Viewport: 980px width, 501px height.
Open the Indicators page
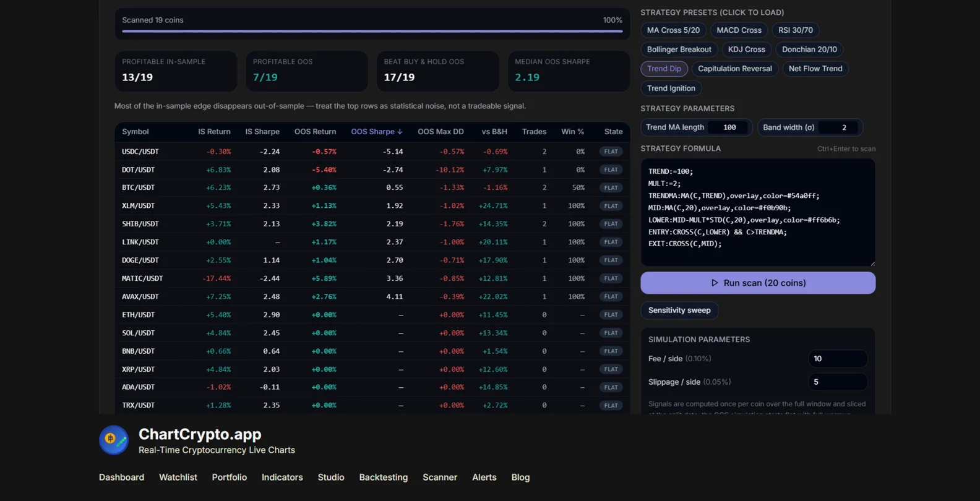[x=282, y=477]
